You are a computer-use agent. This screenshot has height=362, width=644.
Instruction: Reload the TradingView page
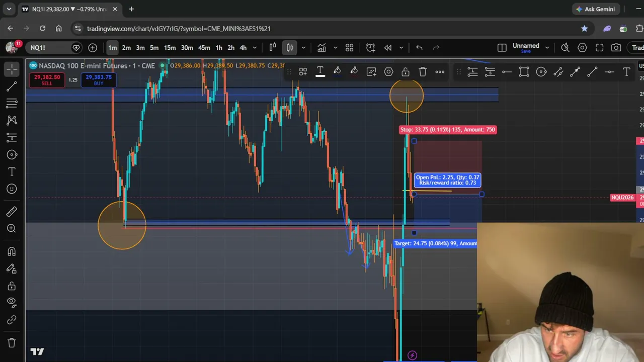(43, 29)
